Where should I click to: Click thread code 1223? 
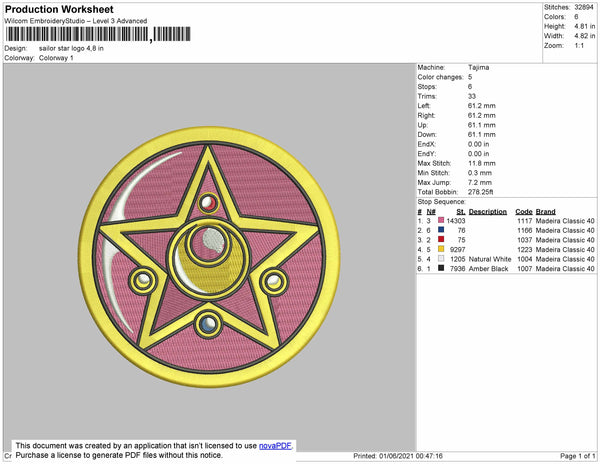point(525,249)
